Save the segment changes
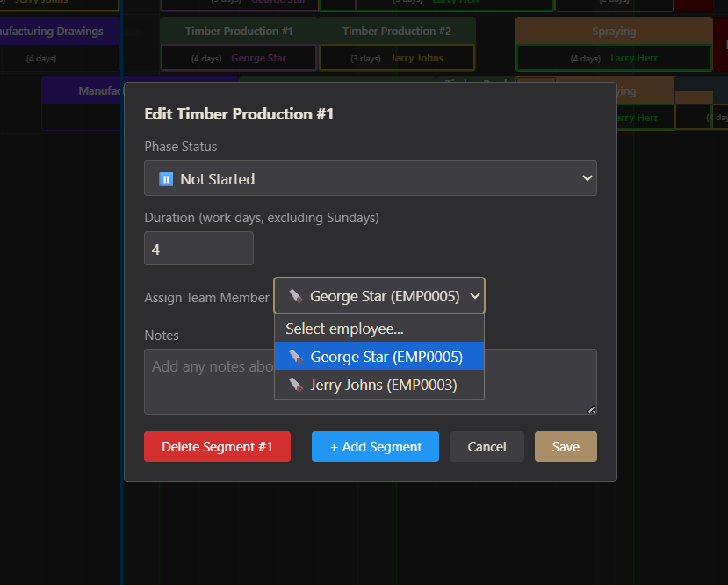The height and width of the screenshot is (585, 728). (566, 447)
